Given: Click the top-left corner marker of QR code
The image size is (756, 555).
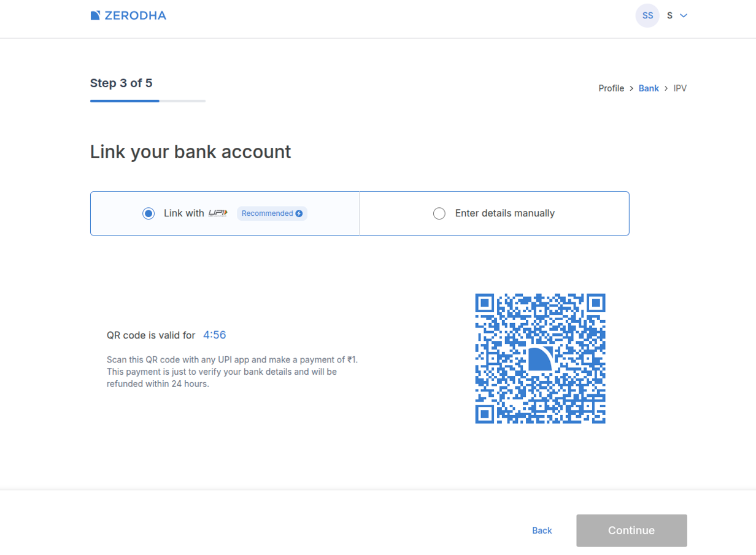Looking at the screenshot, I should click(x=485, y=303).
